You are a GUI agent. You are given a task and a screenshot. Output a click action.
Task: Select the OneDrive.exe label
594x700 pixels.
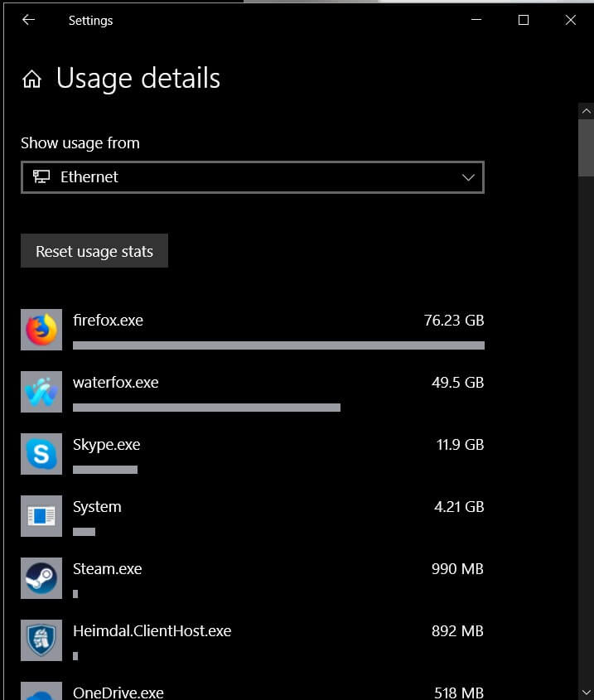(x=118, y=693)
